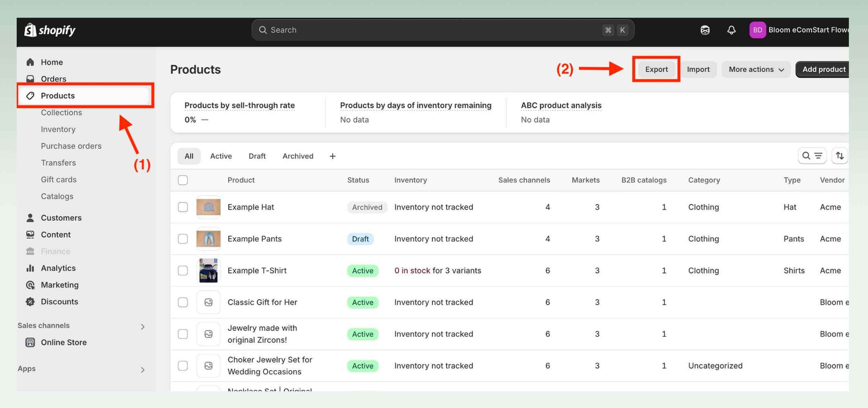The image size is (868, 408).
Task: Open the sort arrows button
Action: pyautogui.click(x=839, y=156)
